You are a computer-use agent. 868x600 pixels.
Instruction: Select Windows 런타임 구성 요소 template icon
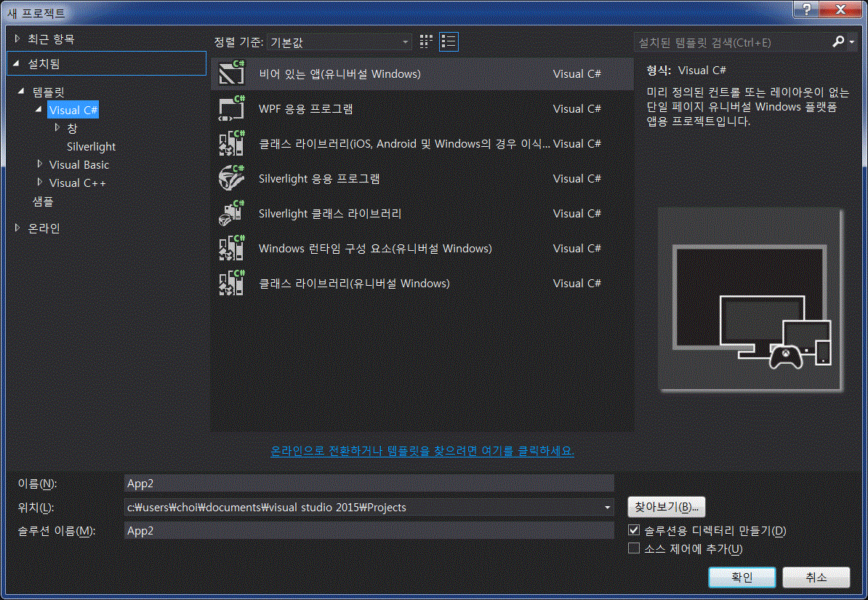click(x=232, y=248)
